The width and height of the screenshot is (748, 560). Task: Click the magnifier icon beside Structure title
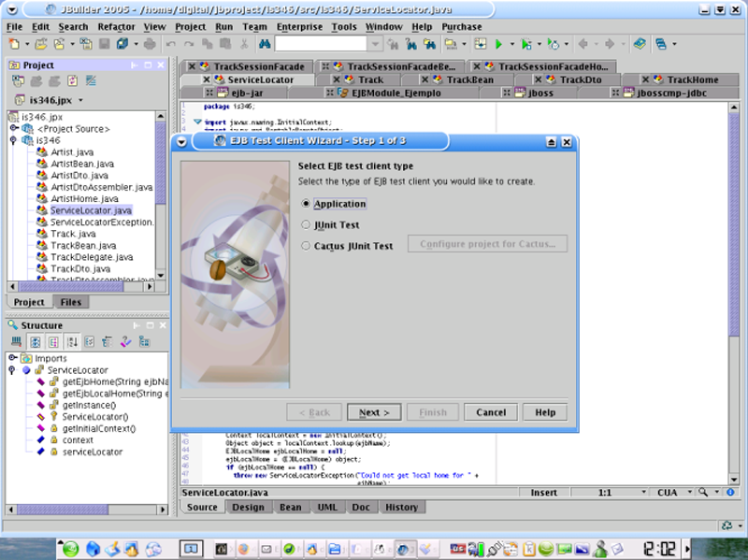12,325
